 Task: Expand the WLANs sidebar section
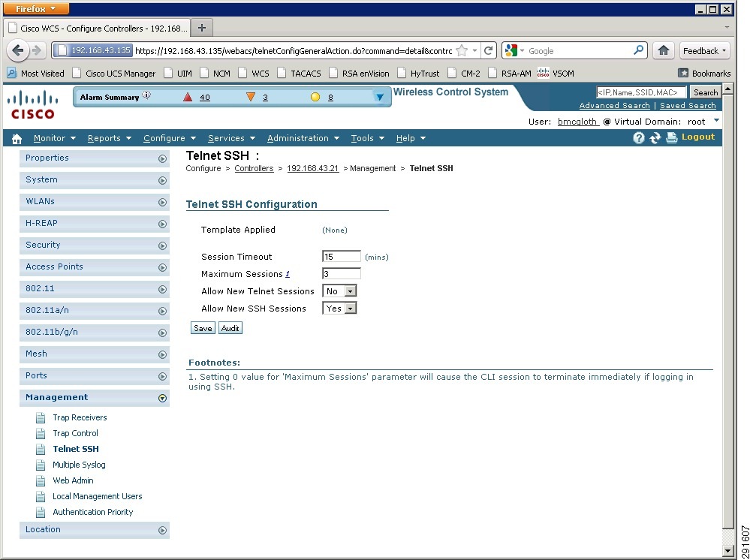pyautogui.click(x=163, y=202)
